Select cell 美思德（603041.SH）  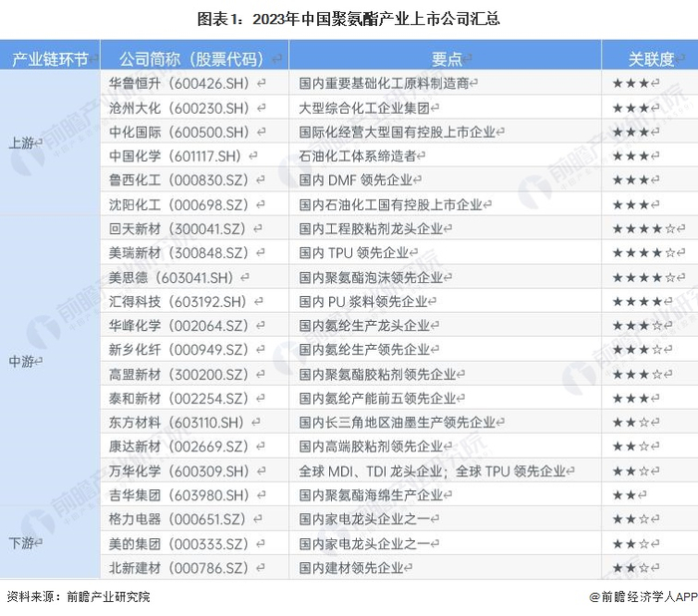[x=194, y=277]
